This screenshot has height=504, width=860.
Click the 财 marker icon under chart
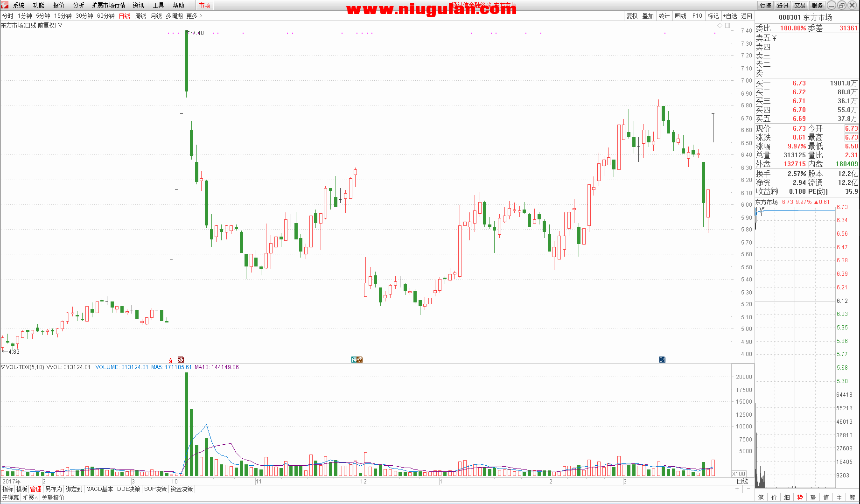click(x=662, y=359)
